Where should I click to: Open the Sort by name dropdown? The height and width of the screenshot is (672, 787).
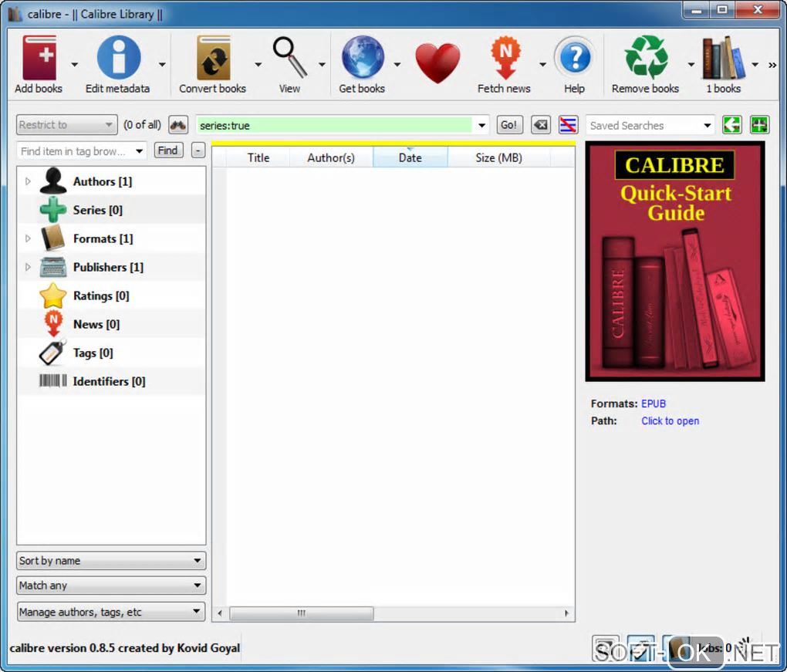pos(111,561)
